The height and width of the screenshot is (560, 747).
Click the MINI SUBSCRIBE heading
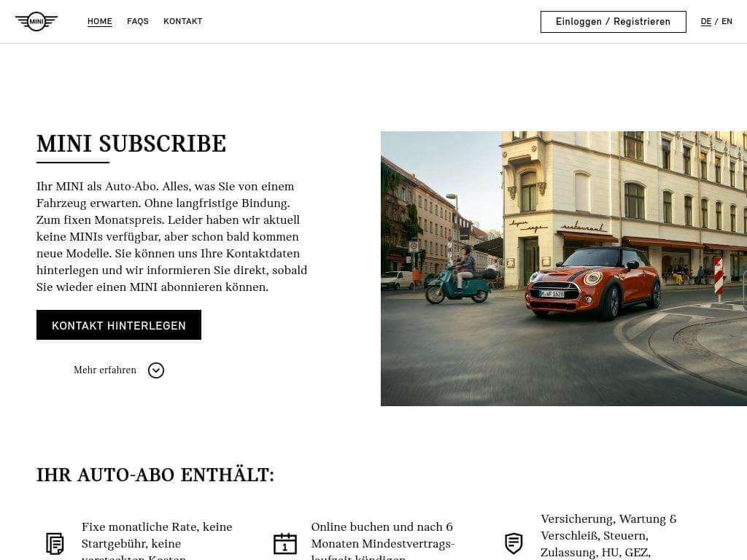[131, 144]
